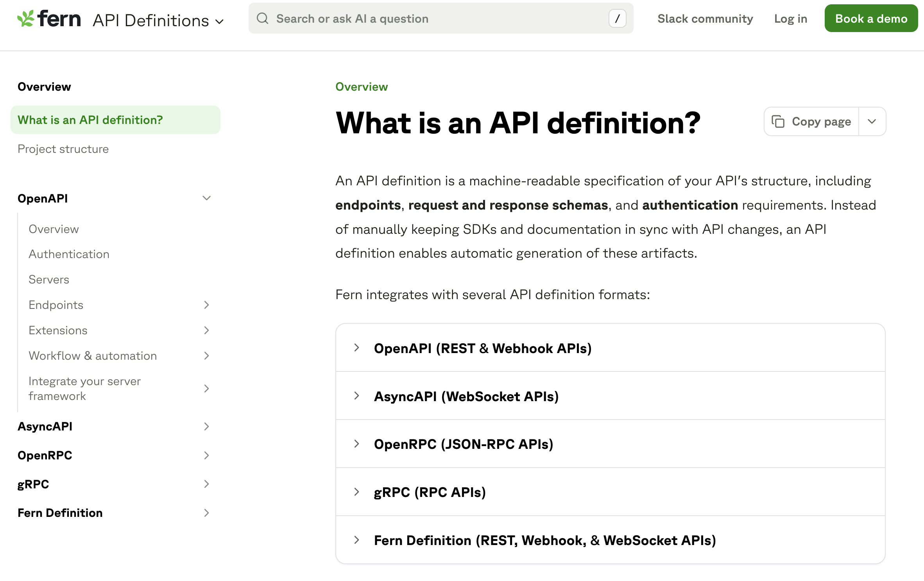Click the gRPC section heading
The height and width of the screenshot is (581, 924).
click(33, 484)
